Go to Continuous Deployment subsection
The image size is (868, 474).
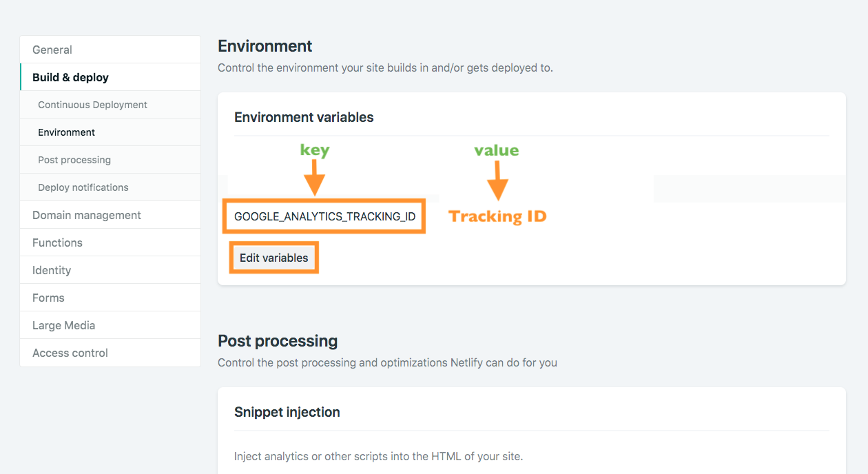pyautogui.click(x=92, y=105)
